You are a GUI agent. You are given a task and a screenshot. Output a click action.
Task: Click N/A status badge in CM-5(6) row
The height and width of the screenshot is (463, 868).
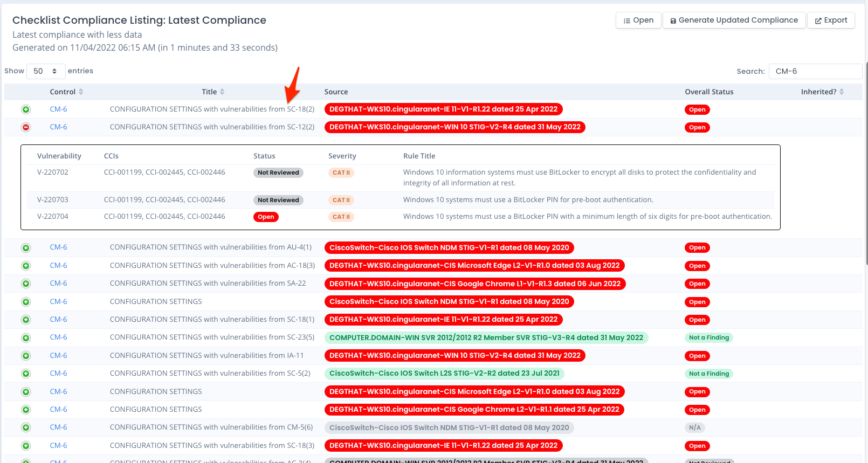pos(695,427)
